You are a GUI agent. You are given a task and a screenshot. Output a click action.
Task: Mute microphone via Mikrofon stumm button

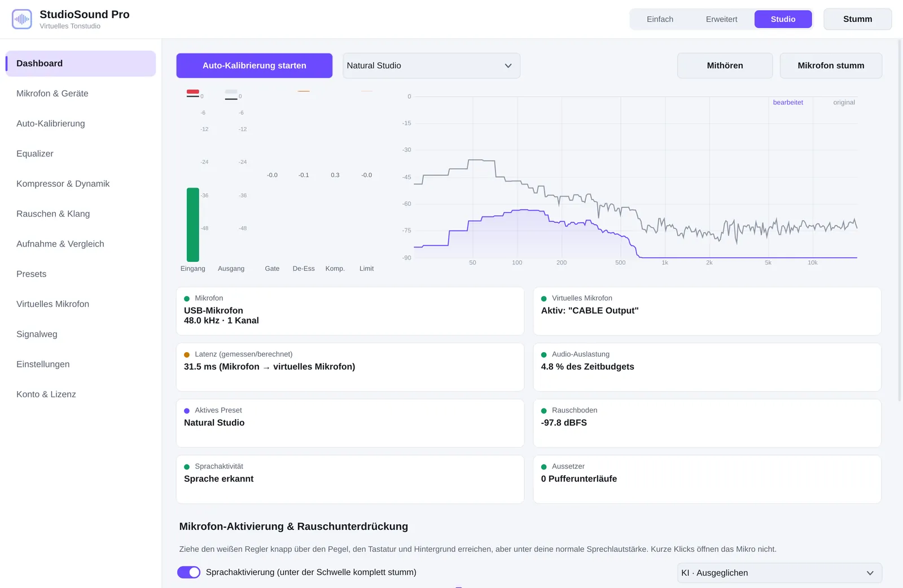[831, 65]
